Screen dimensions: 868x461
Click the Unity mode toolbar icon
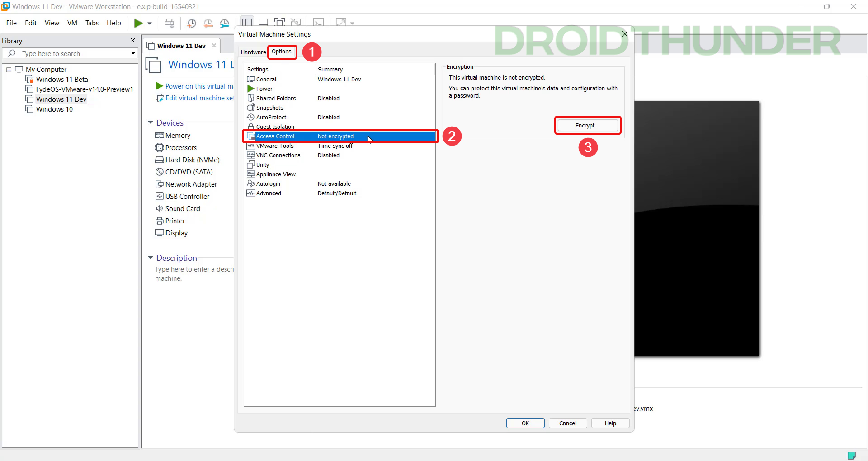point(296,22)
